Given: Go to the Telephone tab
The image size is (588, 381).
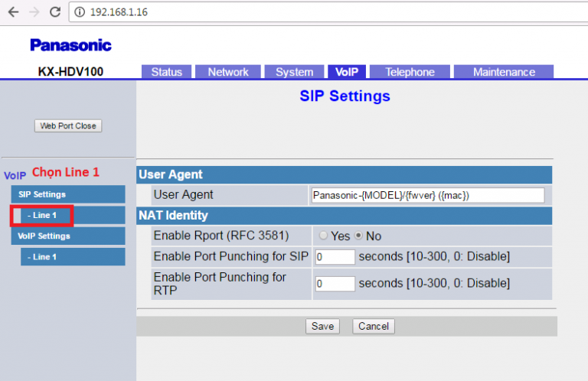Looking at the screenshot, I should pyautogui.click(x=410, y=72).
